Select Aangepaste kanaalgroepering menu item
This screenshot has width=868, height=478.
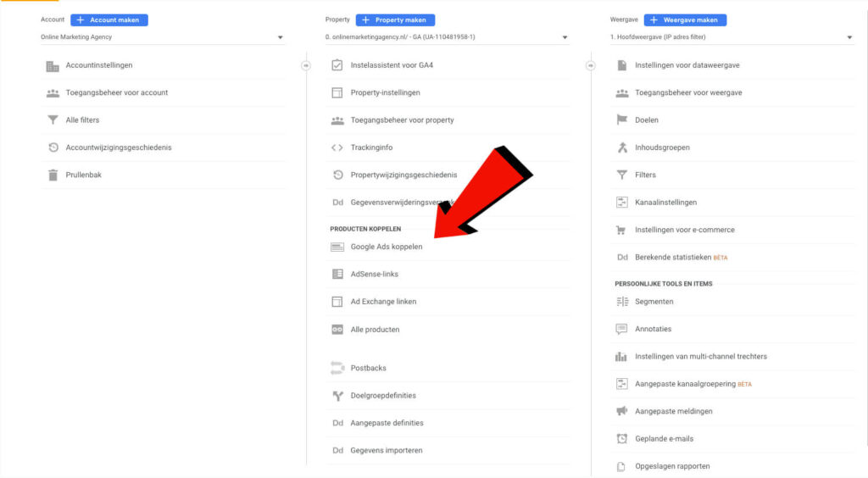click(685, 384)
